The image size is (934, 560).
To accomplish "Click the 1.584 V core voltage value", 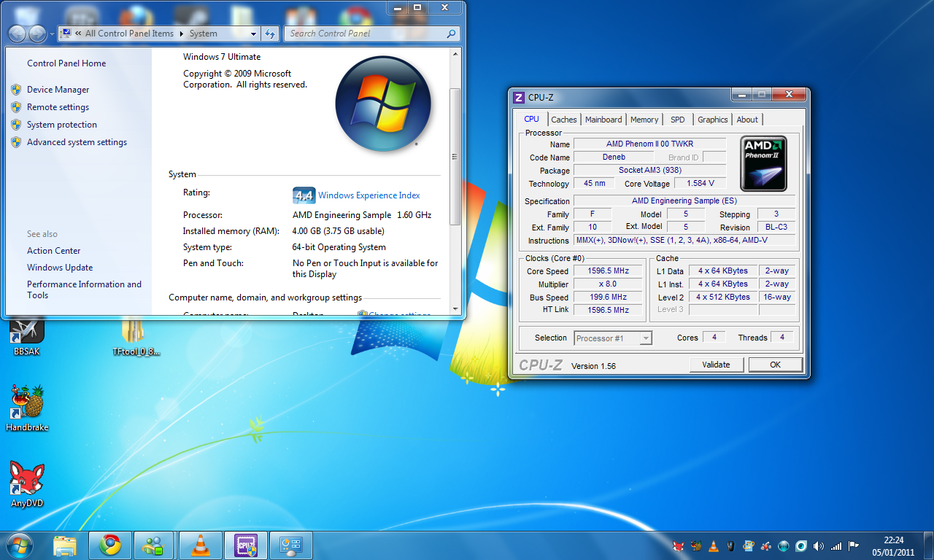I will tap(700, 183).
